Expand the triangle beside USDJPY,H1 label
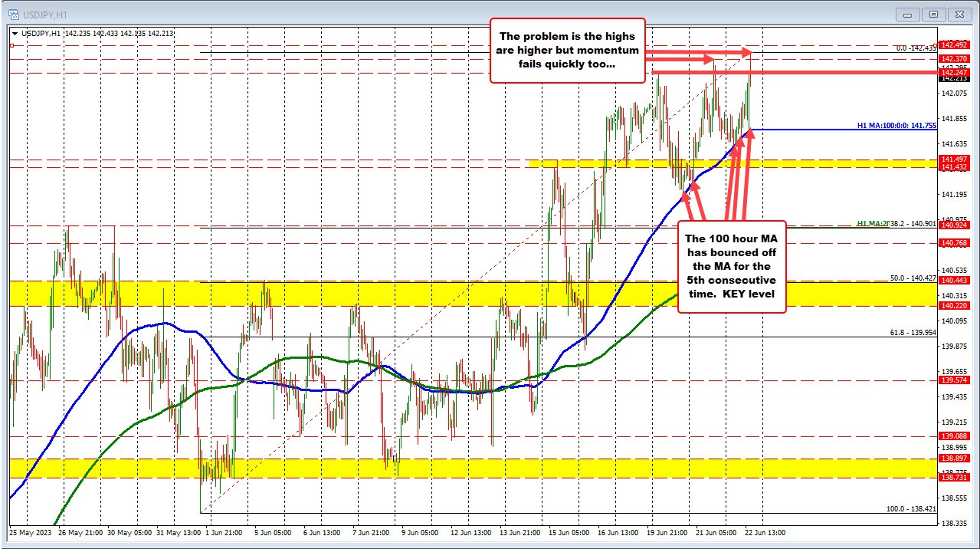 tap(15, 33)
